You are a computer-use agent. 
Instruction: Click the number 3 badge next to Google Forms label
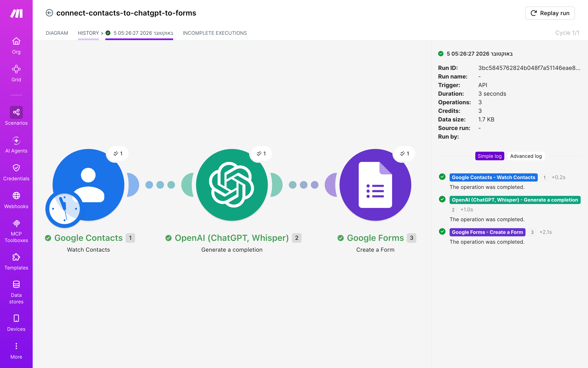(411, 238)
